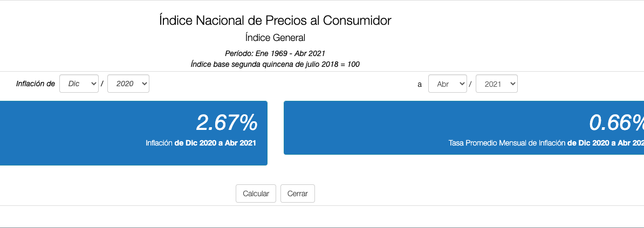Click the 'Inflación de' label
Screen dimensions: 644x228
(x=35, y=84)
